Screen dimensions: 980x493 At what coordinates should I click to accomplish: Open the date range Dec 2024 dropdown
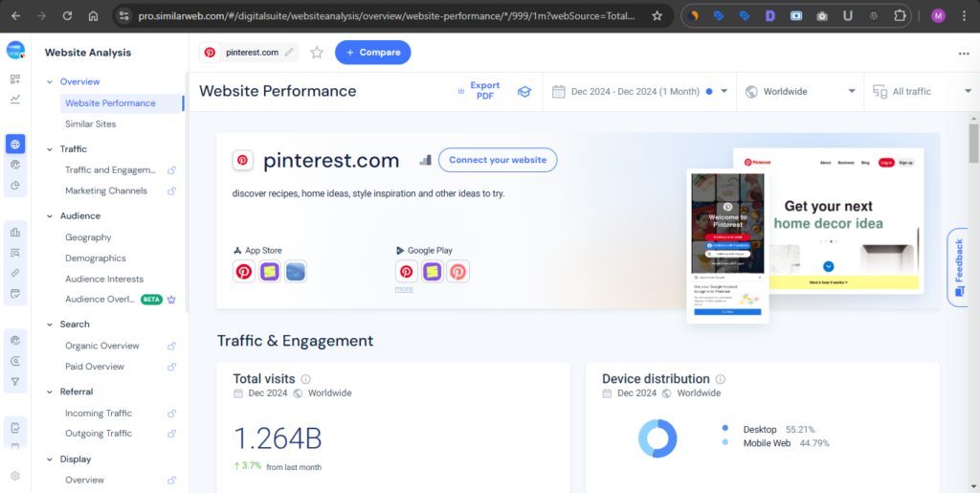pos(640,91)
